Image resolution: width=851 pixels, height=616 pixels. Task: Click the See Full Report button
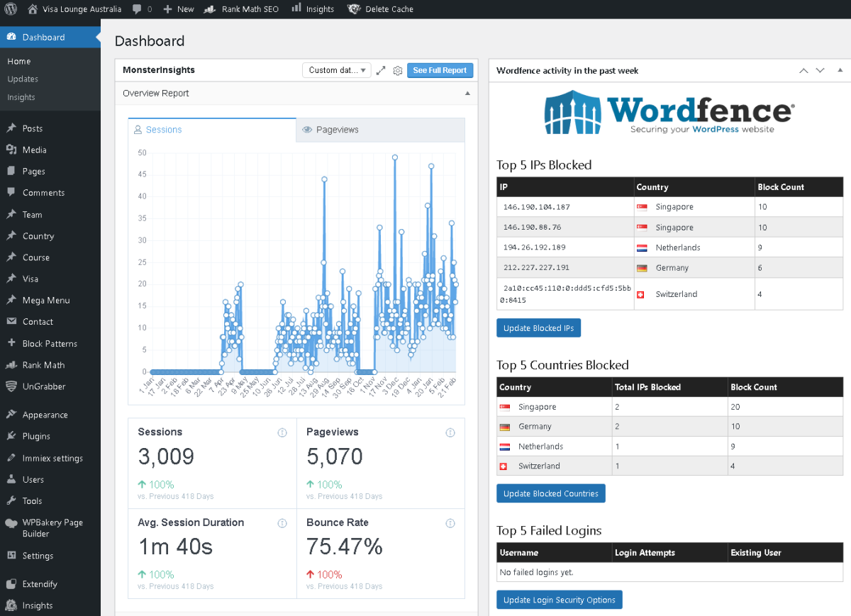pyautogui.click(x=440, y=70)
